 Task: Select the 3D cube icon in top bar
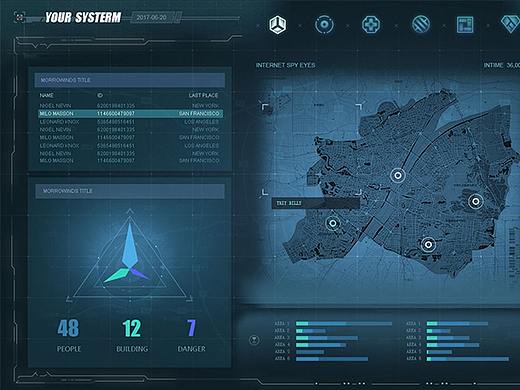[277, 25]
